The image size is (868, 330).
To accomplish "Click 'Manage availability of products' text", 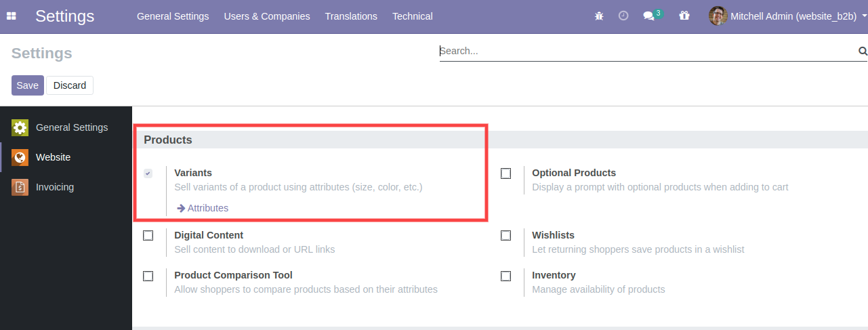I will pyautogui.click(x=598, y=289).
